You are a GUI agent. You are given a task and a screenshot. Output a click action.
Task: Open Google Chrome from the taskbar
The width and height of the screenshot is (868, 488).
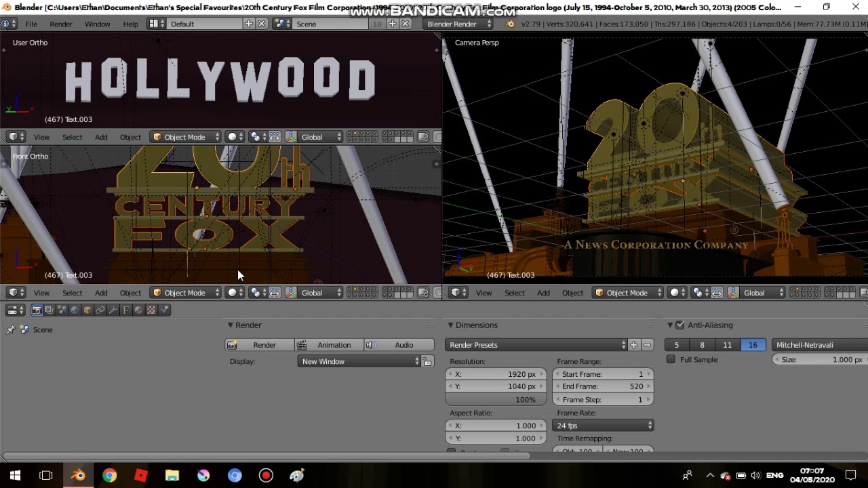pyautogui.click(x=110, y=476)
